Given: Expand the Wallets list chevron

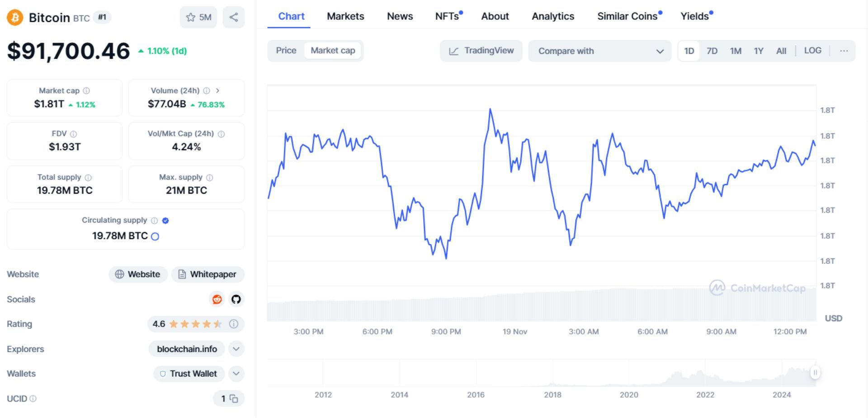Looking at the screenshot, I should (236, 374).
